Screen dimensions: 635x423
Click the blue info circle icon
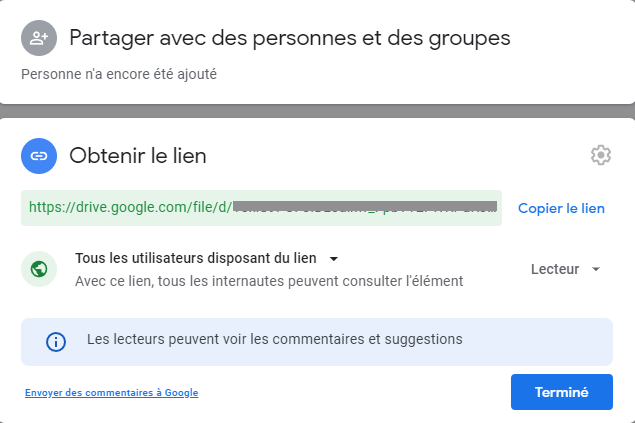[55, 342]
